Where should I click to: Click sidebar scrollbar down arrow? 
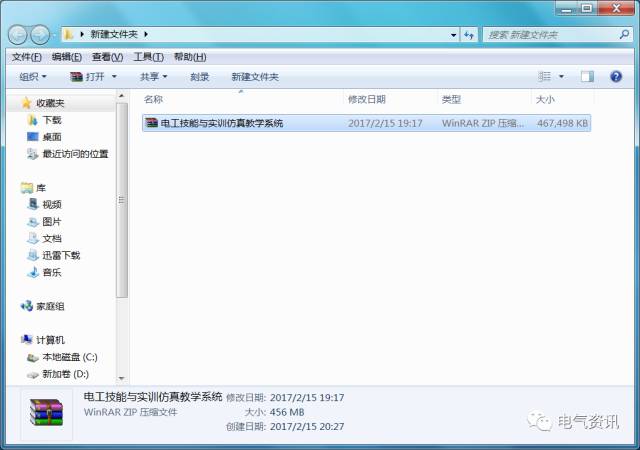pos(122,379)
